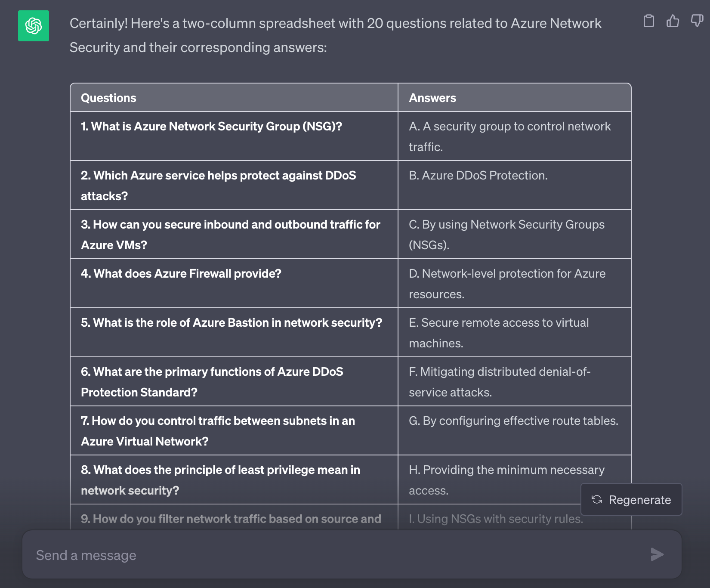Click the "Mitigating distributed denial-of-service attacks" answer

point(499,382)
